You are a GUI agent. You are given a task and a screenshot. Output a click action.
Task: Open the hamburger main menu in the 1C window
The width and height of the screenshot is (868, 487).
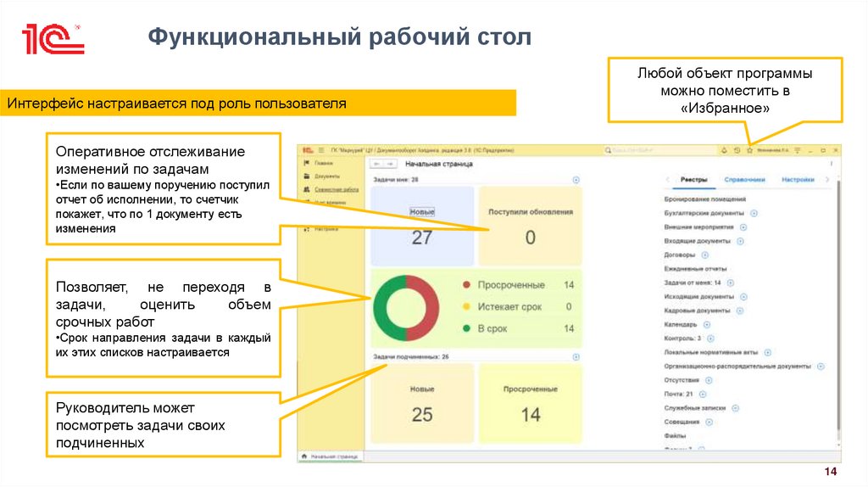point(320,150)
